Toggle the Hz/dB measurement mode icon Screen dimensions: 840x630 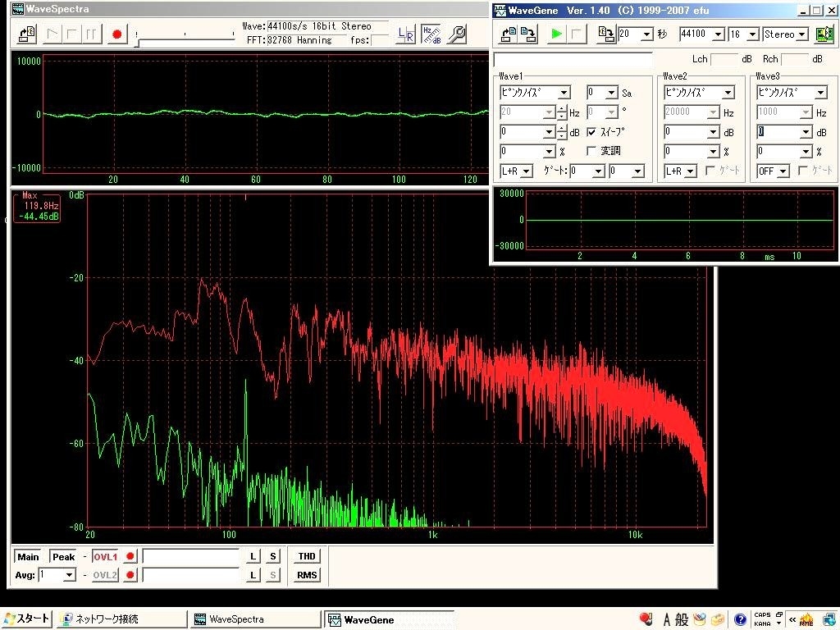tap(431, 34)
